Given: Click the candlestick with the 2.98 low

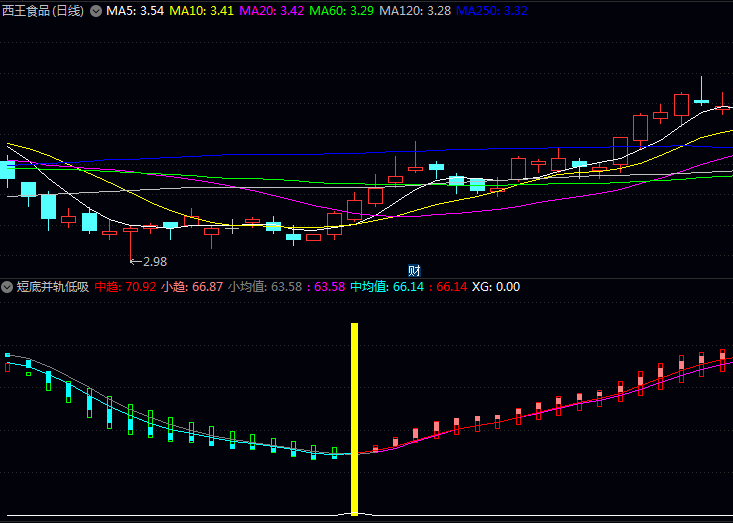Looking at the screenshot, I should [x=130, y=230].
